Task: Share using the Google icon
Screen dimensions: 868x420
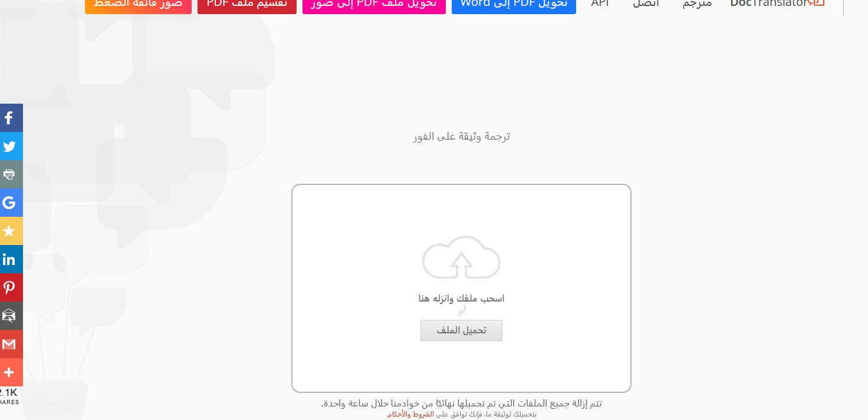Action: pos(11,203)
